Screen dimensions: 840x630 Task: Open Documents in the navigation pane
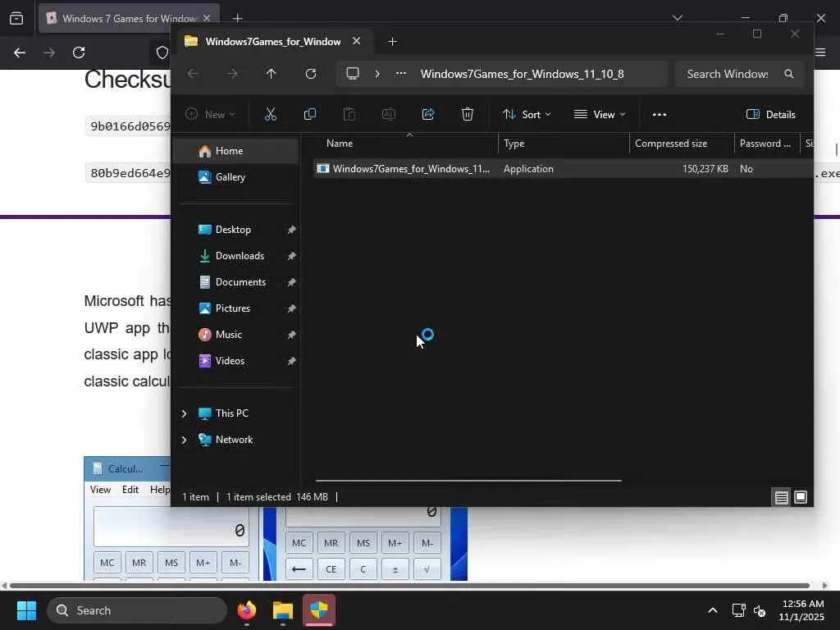(235, 282)
